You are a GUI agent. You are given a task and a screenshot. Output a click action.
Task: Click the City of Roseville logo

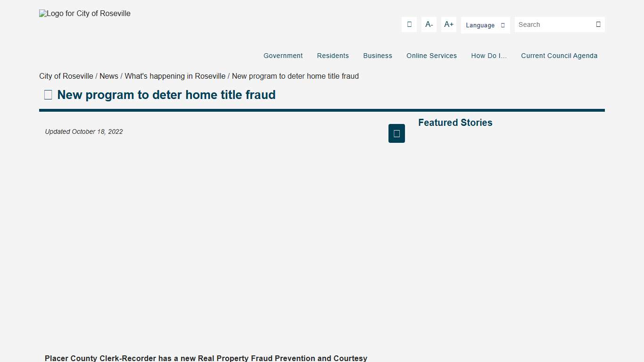(x=84, y=13)
